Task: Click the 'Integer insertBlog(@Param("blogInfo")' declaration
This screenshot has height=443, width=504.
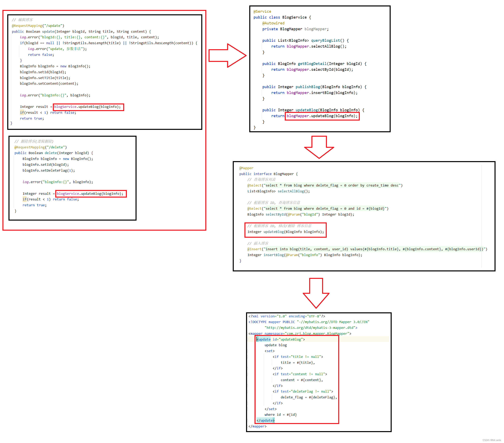Action: [305, 255]
